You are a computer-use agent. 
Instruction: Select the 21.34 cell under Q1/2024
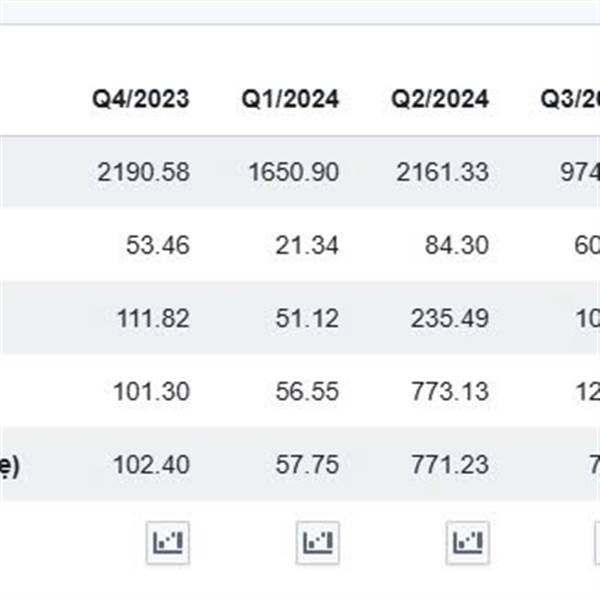[x=307, y=245]
